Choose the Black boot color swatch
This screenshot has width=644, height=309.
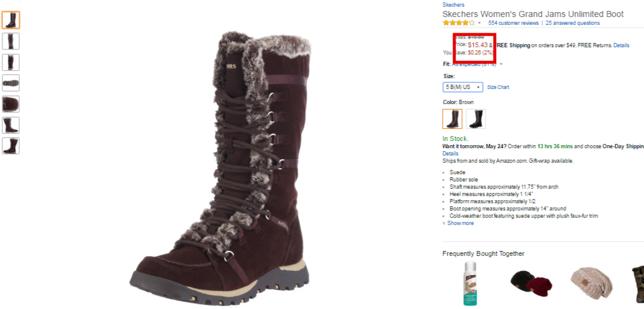point(476,119)
